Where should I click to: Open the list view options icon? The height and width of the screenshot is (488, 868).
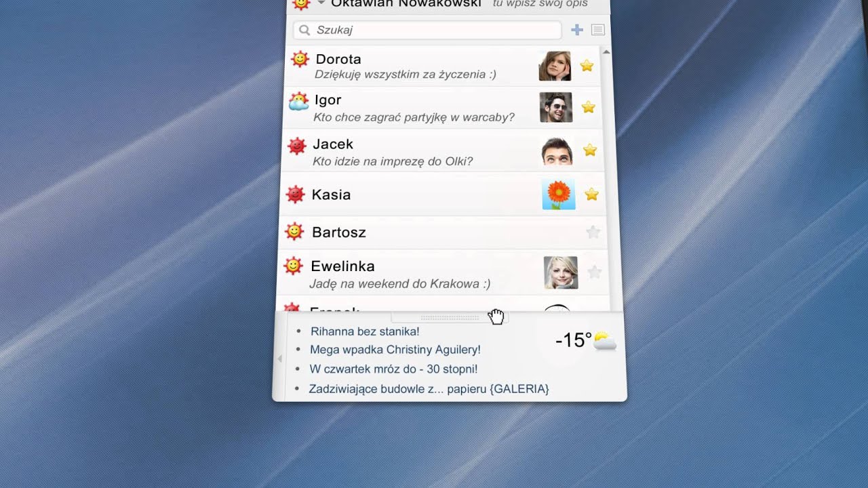pyautogui.click(x=597, y=30)
